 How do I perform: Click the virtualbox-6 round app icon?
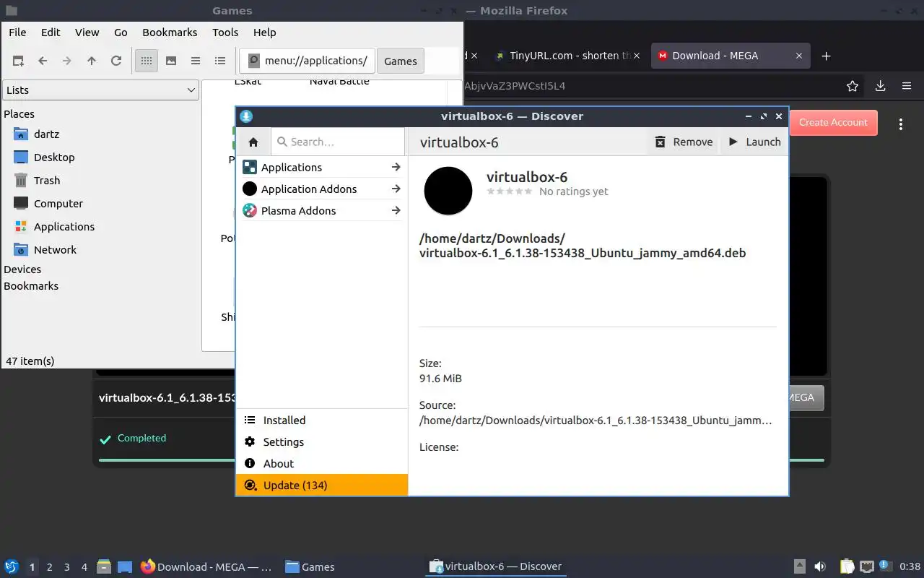[448, 191]
